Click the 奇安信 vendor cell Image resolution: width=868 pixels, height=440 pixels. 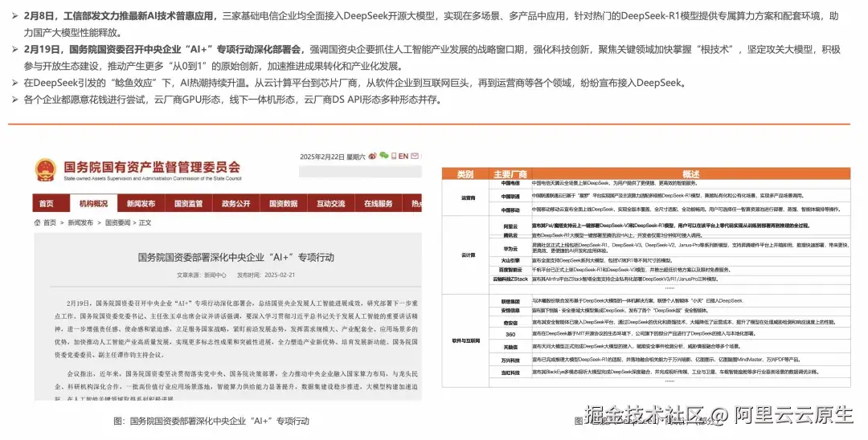[510, 323]
